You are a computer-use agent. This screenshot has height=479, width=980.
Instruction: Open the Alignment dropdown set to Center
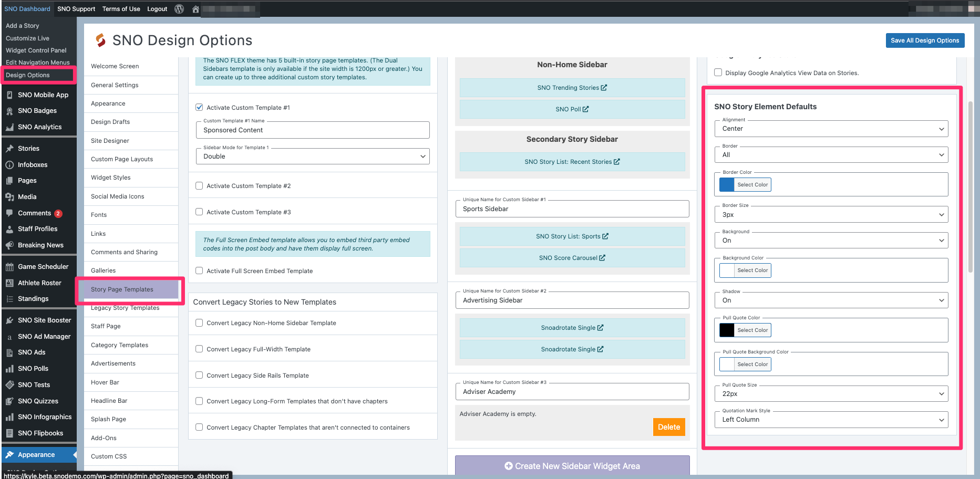tap(831, 129)
